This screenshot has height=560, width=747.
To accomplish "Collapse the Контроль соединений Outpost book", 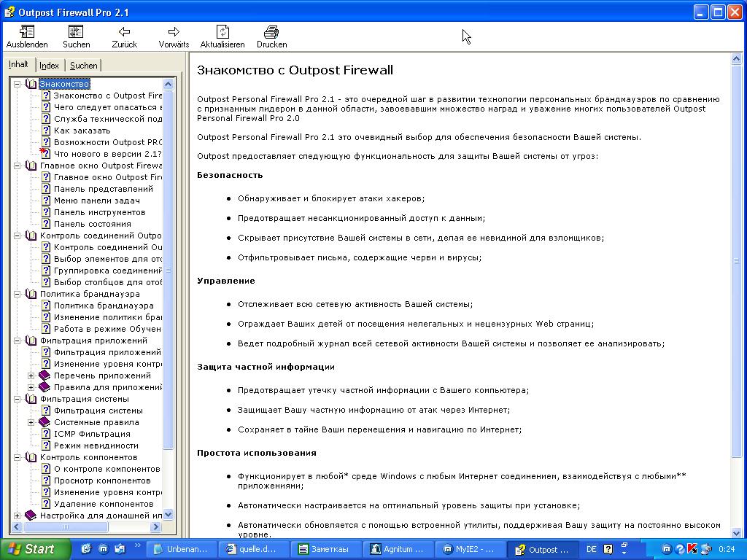I will point(18,236).
